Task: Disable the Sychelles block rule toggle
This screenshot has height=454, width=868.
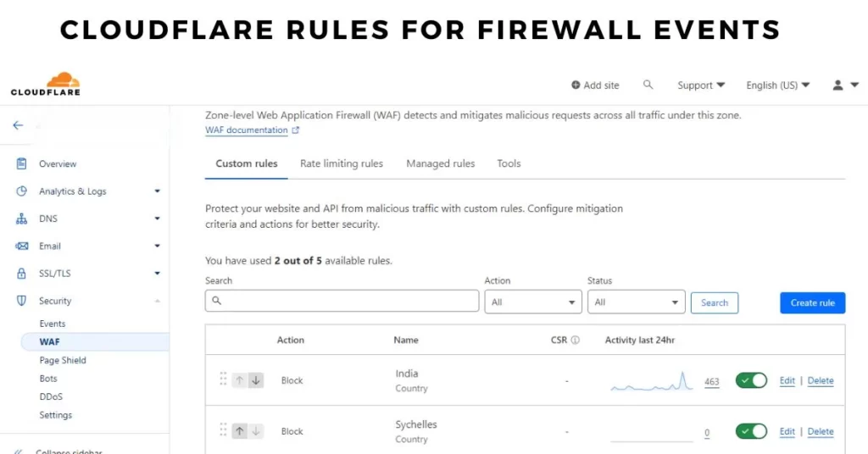Action: (751, 431)
